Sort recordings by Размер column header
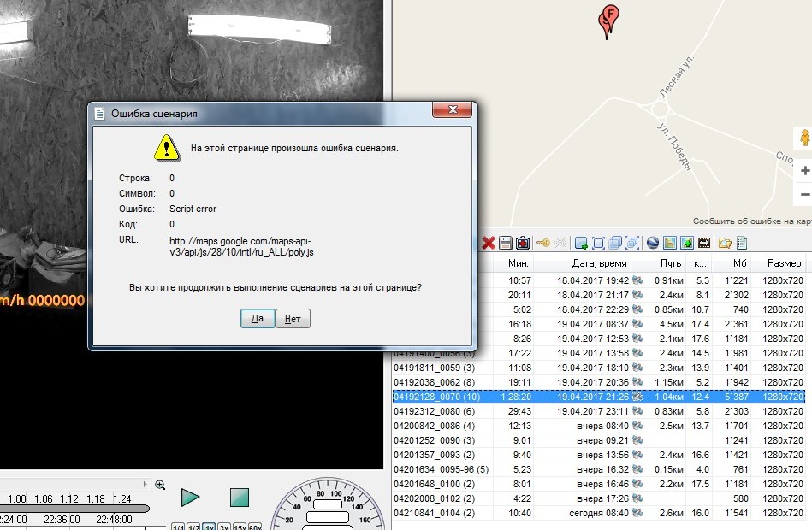Viewport: 812px width, 530px height. (783, 263)
